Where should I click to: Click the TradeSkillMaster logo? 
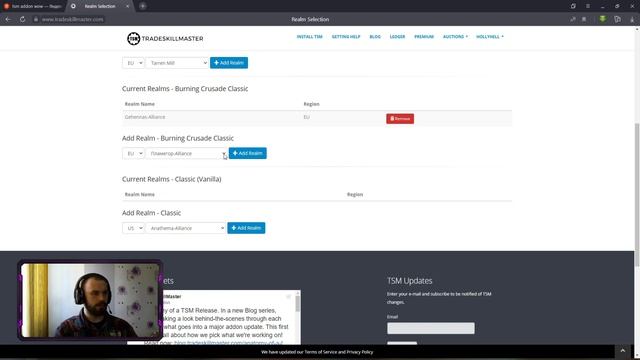tap(165, 38)
